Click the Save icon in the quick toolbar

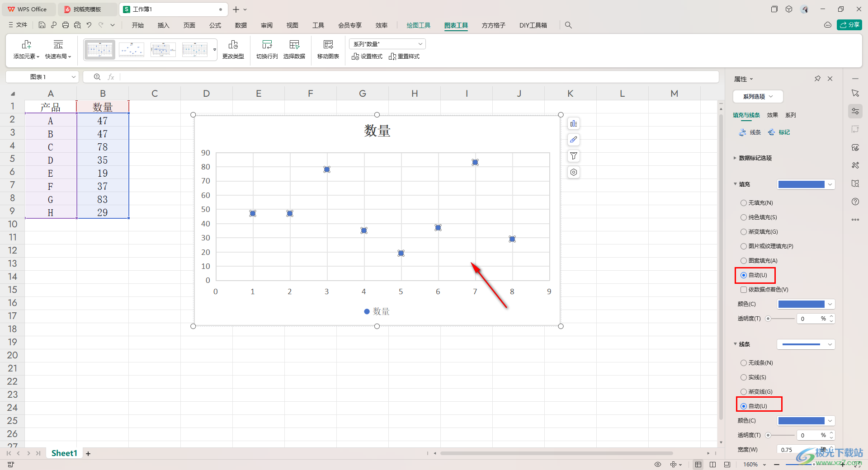coord(42,25)
